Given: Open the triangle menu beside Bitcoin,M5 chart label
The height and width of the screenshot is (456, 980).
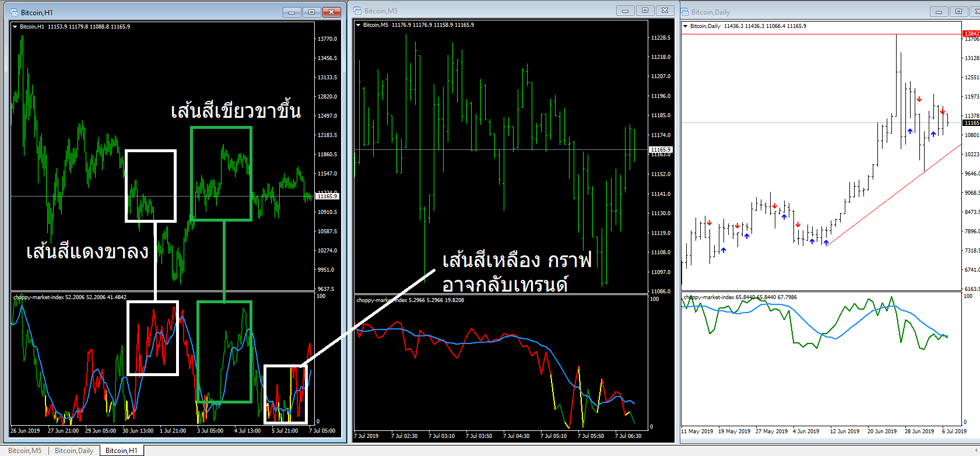Looking at the screenshot, I should (359, 24).
